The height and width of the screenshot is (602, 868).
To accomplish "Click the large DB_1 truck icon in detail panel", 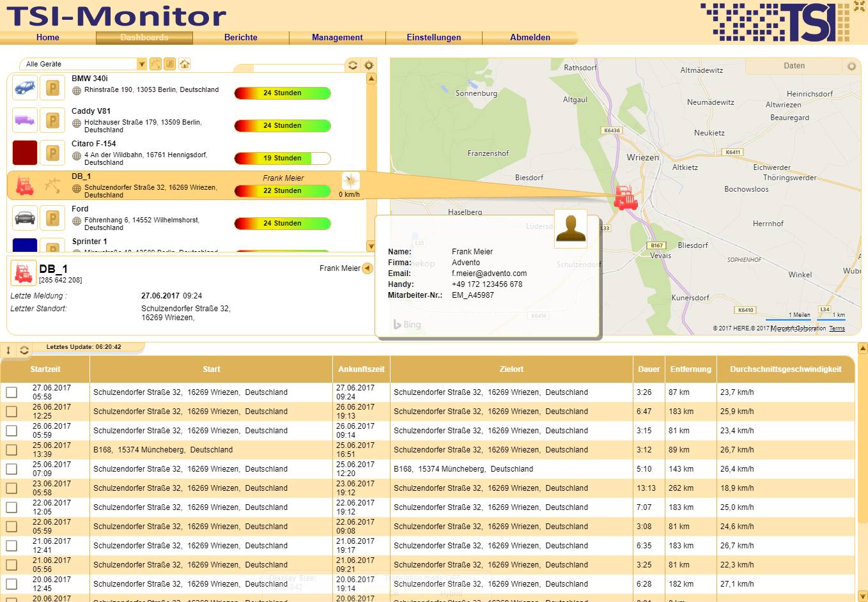I will point(24,273).
